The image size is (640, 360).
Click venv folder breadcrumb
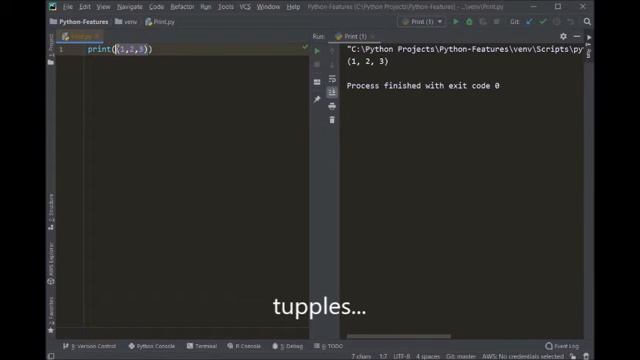tap(126, 22)
